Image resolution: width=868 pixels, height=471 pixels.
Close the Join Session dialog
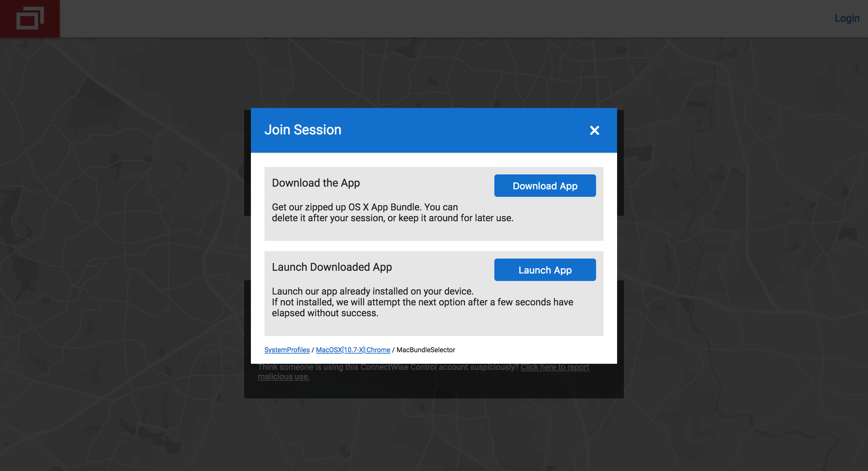point(594,130)
